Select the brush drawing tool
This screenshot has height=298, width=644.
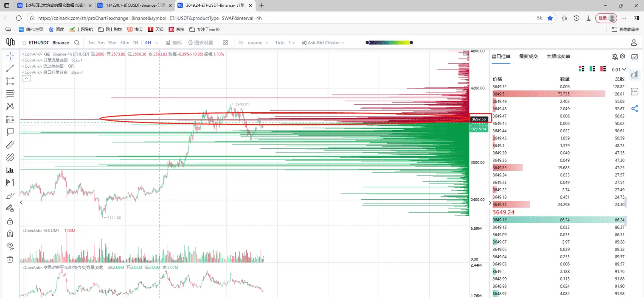click(10, 196)
